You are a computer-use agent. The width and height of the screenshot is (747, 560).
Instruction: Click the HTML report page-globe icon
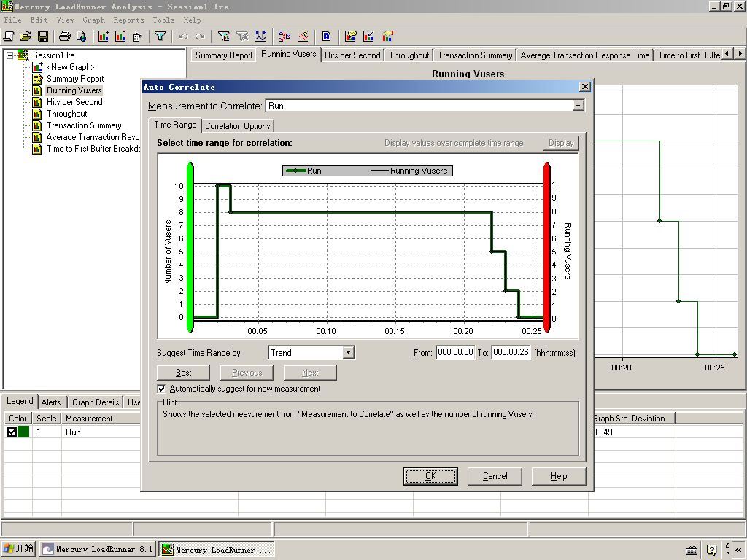tap(81, 36)
